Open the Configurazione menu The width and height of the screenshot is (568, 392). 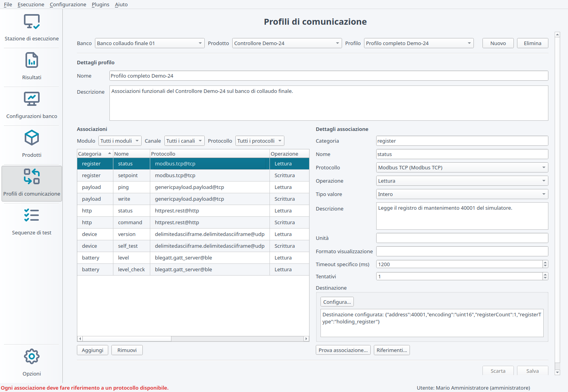click(x=68, y=4)
